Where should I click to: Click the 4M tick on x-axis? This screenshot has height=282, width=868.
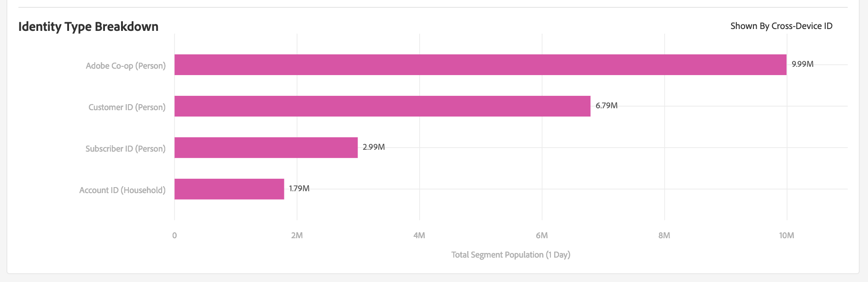pyautogui.click(x=419, y=235)
